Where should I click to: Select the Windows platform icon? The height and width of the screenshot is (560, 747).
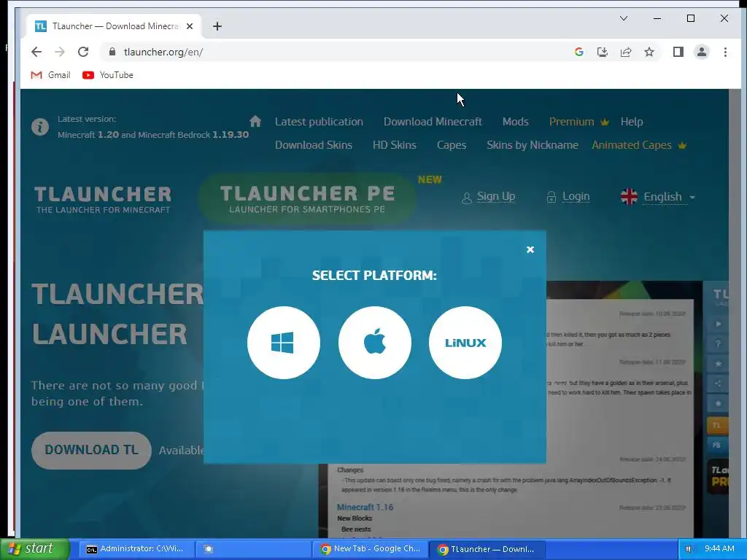point(284,343)
